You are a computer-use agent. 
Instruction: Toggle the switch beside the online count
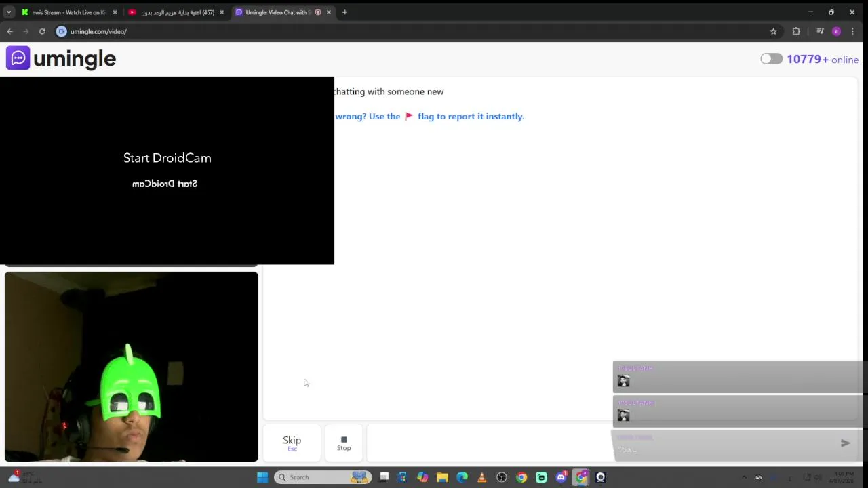771,59
